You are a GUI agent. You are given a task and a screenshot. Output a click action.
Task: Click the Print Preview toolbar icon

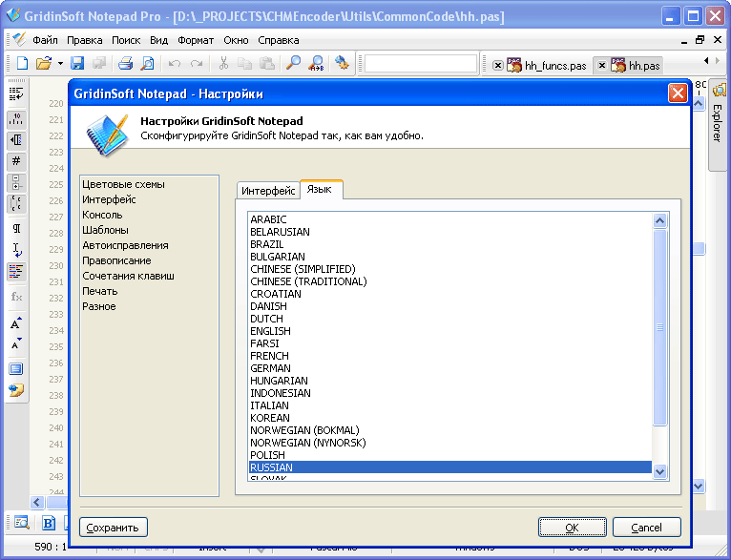(147, 63)
